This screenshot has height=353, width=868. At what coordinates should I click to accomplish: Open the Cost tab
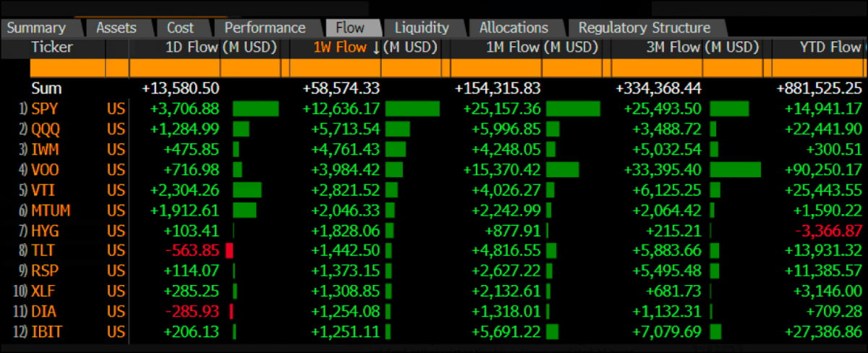pyautogui.click(x=180, y=28)
